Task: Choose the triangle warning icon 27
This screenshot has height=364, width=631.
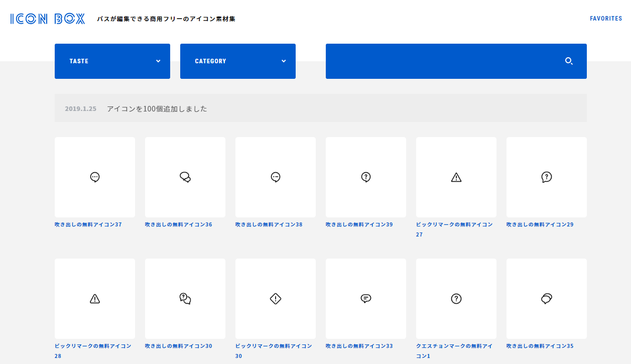Action: [x=456, y=177]
